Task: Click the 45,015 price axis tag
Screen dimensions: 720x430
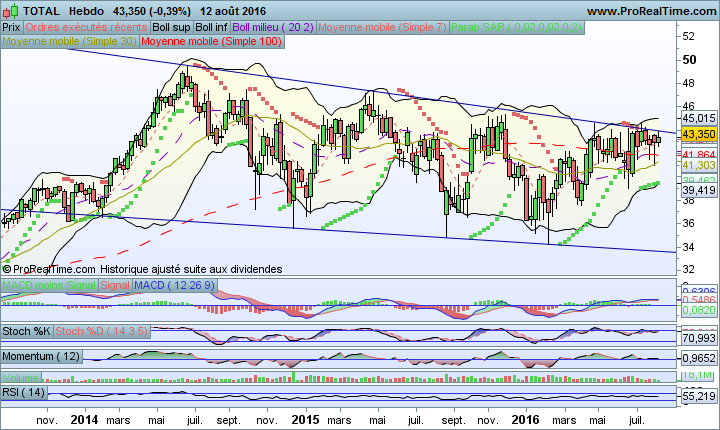Action: [699, 118]
